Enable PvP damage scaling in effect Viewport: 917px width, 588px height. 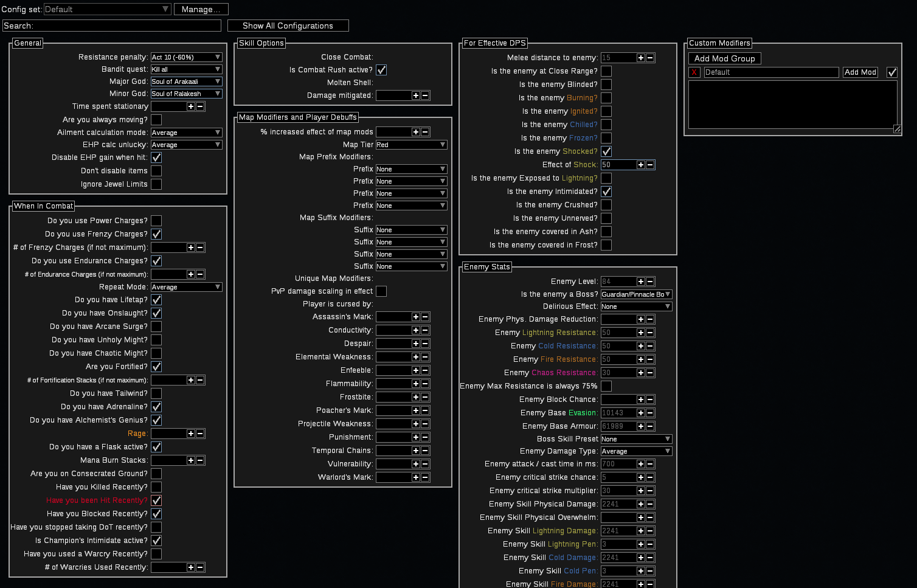pyautogui.click(x=381, y=291)
